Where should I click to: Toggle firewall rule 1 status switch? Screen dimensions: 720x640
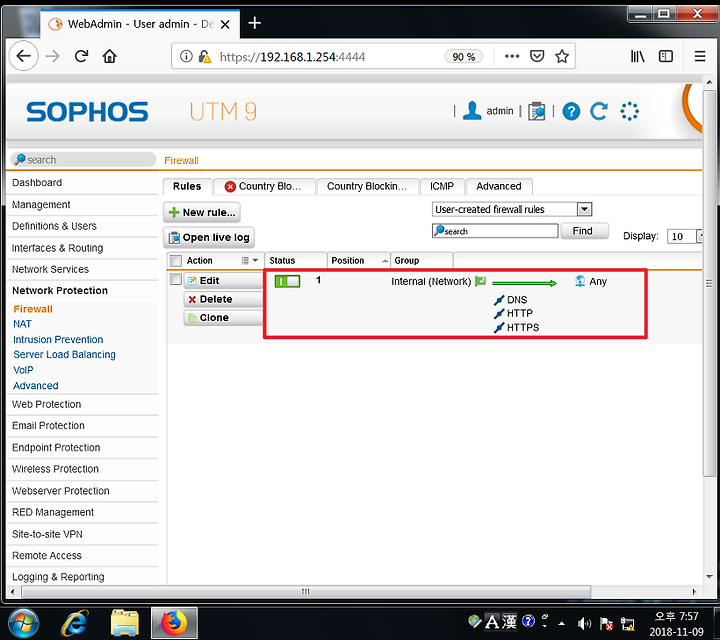287,281
